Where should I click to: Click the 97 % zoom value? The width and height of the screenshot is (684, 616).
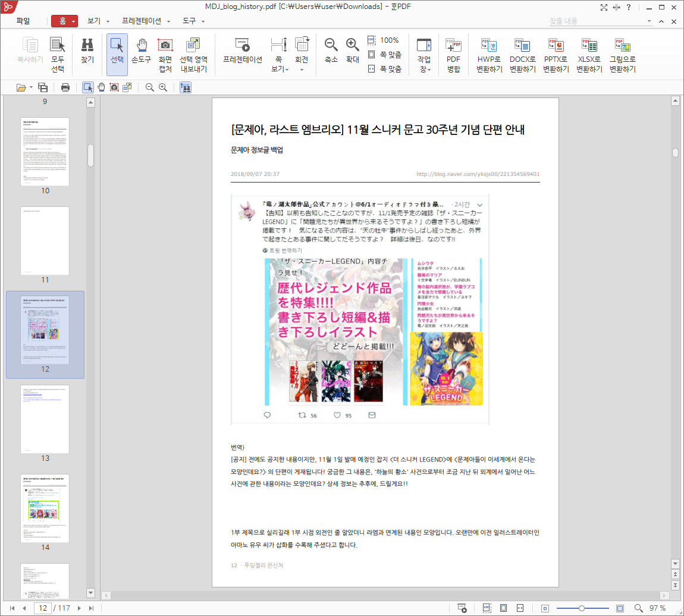coord(657,608)
